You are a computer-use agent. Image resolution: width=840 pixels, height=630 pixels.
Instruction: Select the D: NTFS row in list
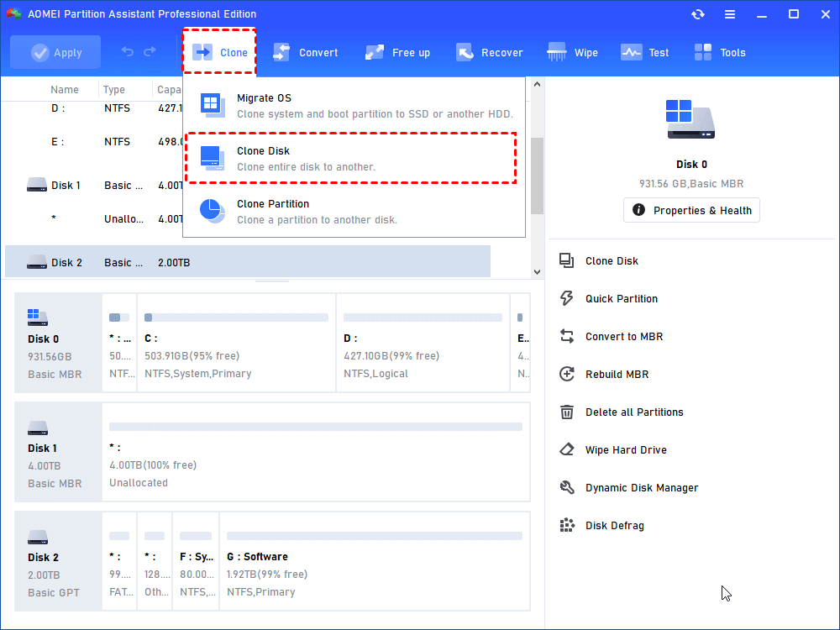94,108
